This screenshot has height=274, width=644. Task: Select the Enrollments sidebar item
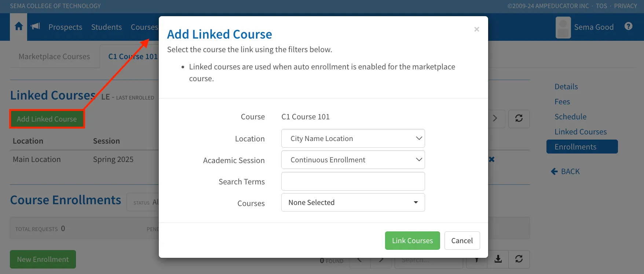tap(582, 147)
